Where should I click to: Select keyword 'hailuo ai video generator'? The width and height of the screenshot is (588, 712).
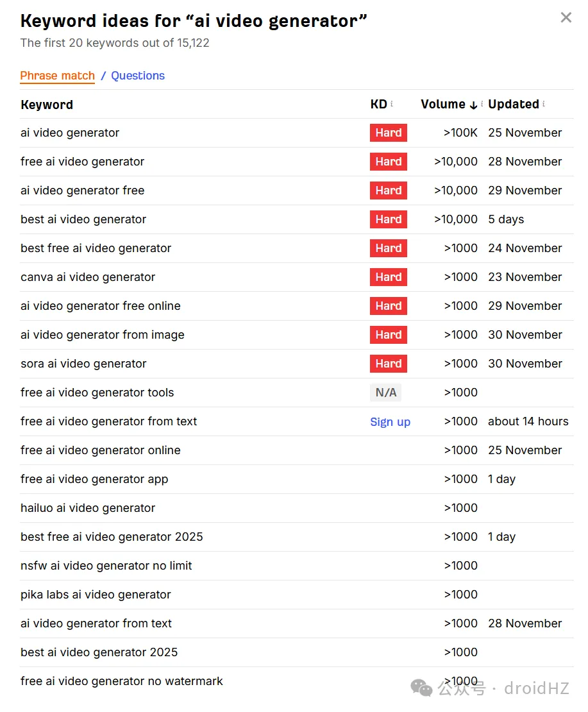[88, 508]
